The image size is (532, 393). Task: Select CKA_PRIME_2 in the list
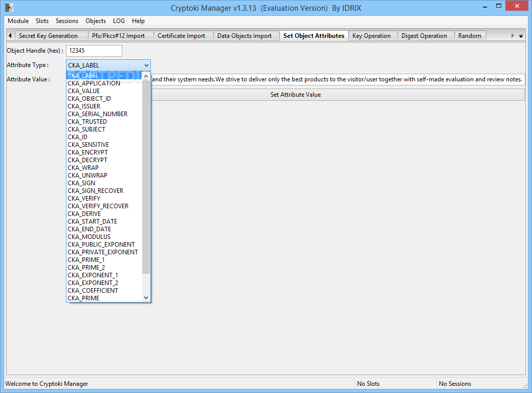104,268
